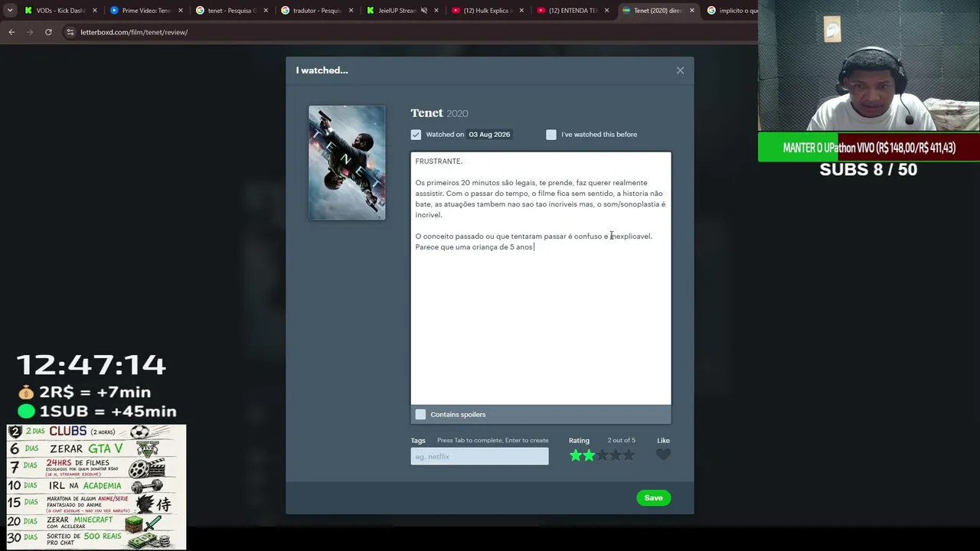The width and height of the screenshot is (980, 551).
Task: Click the browser back arrow
Action: (x=11, y=32)
